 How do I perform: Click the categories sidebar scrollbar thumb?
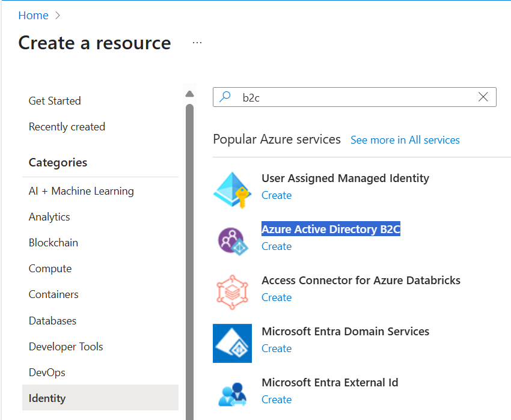click(x=189, y=261)
